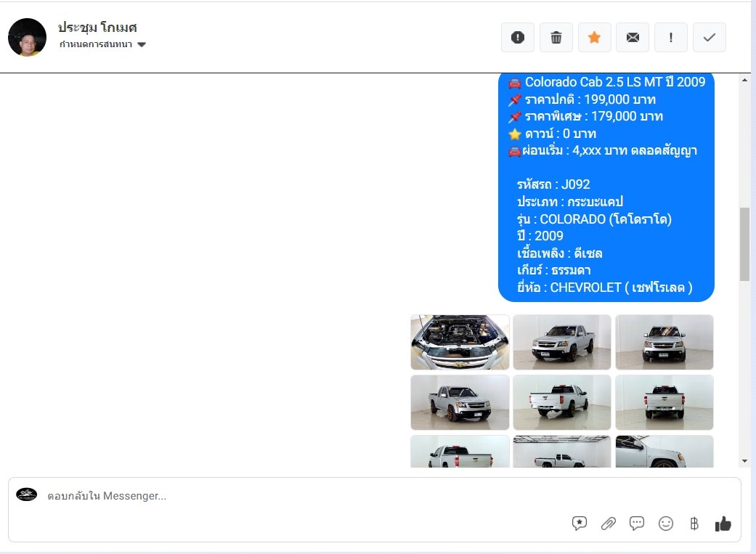Viewport: 756px width, 554px height.
Task: Attach a file with paperclip icon
Action: (608, 524)
